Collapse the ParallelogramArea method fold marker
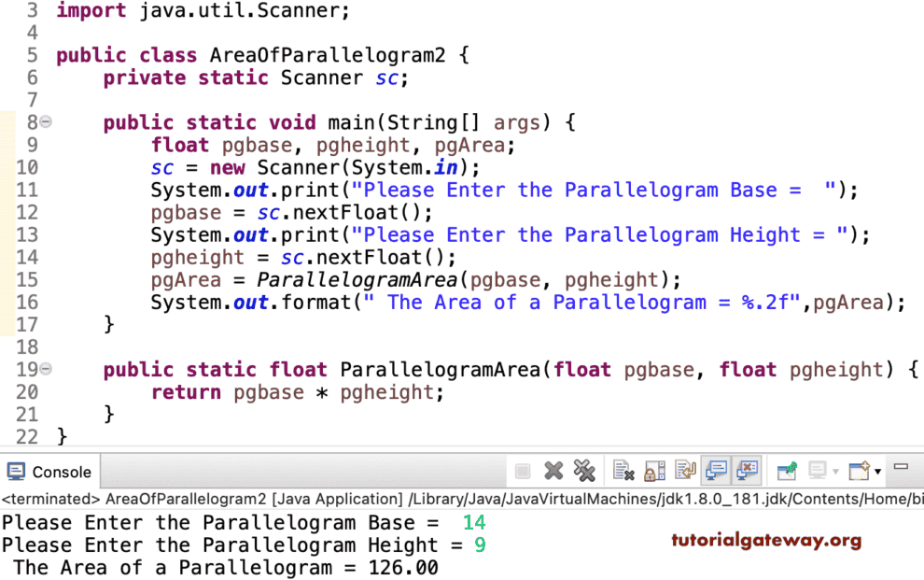 [47, 369]
